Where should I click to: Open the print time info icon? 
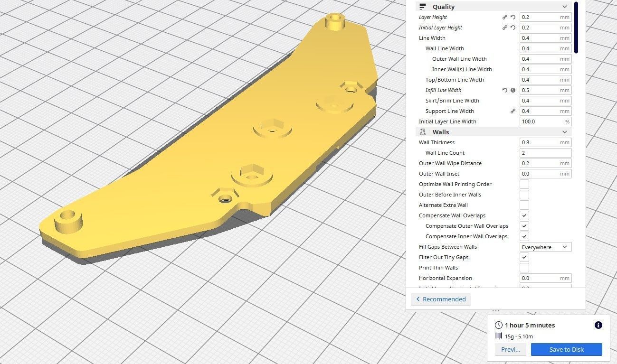(x=598, y=325)
